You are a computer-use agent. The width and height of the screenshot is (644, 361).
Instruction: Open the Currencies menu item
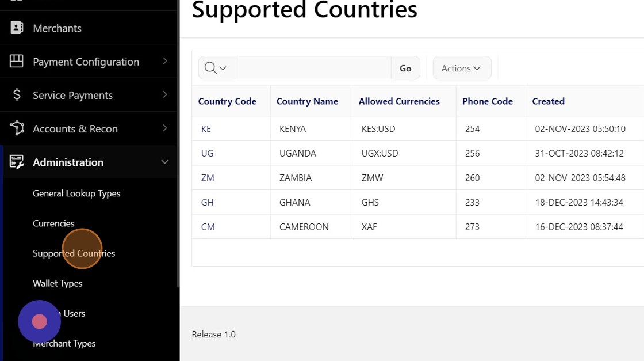53,223
